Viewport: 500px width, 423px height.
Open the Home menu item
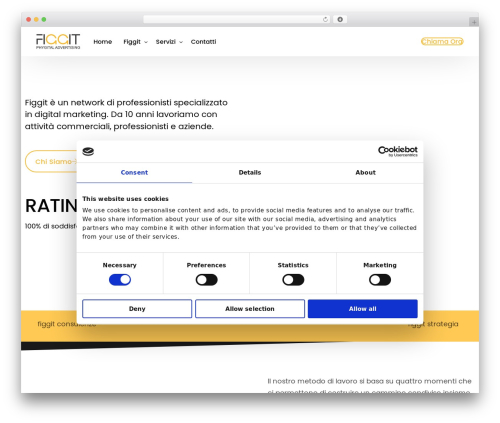tap(103, 42)
